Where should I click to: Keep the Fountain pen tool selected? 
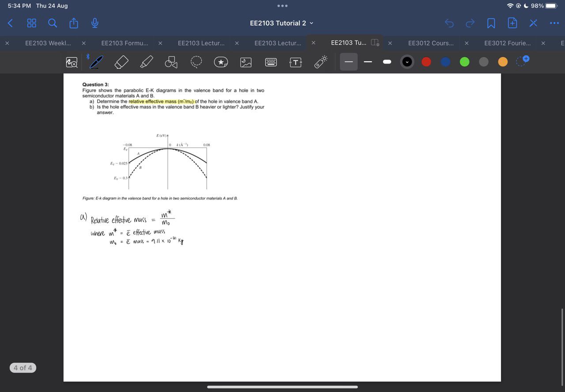pyautogui.click(x=97, y=62)
